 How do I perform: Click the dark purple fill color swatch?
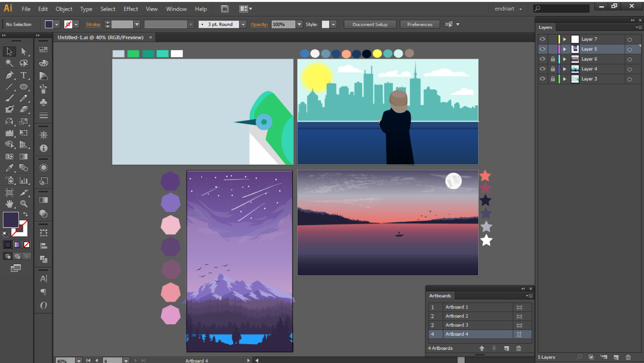(x=11, y=220)
